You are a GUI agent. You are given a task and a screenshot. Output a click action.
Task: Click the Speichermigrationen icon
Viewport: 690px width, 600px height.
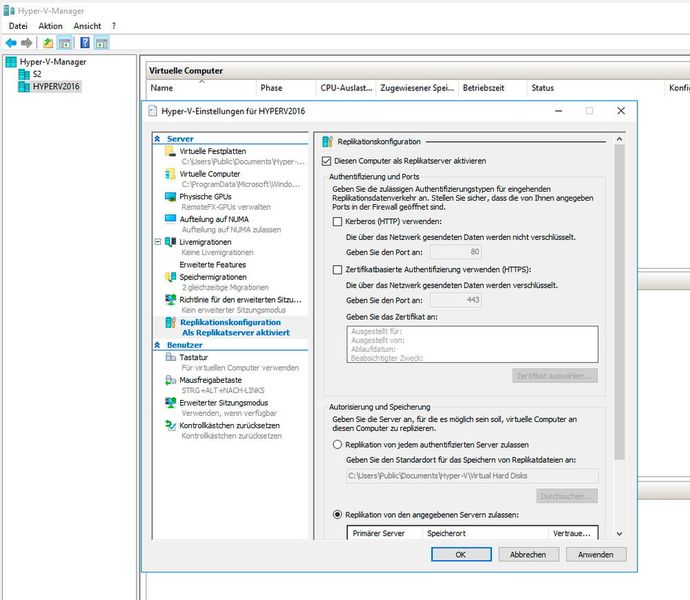pos(170,277)
